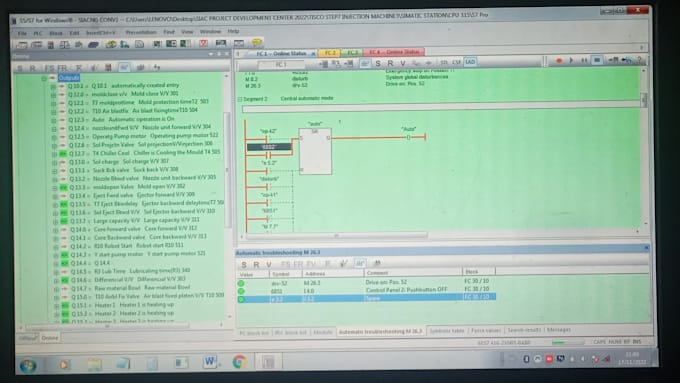The height and width of the screenshot is (383, 680).
Task: Click the pause icon in editor toolbar
Action: click(584, 60)
